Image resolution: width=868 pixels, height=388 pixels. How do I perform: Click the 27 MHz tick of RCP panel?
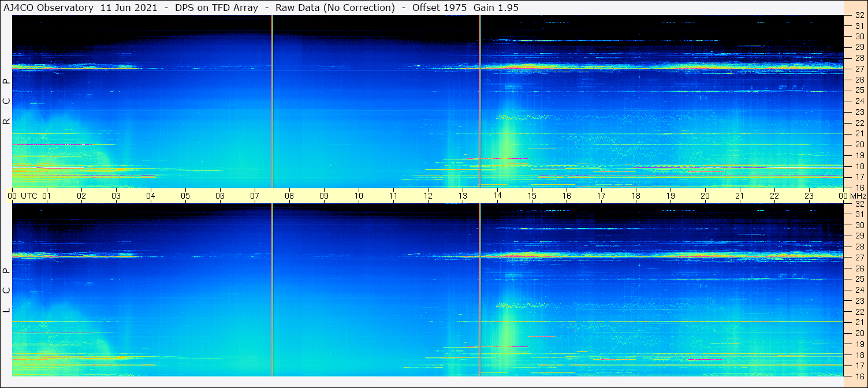click(859, 69)
